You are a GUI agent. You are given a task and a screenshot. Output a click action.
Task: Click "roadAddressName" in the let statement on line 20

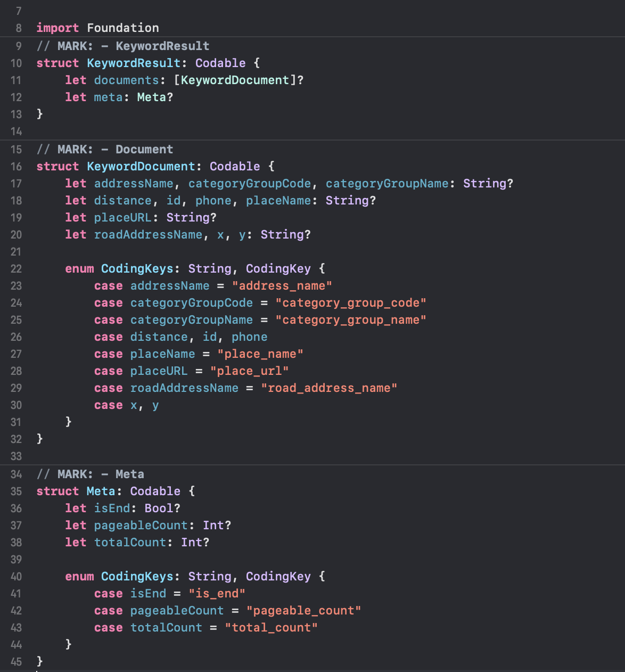point(148,234)
